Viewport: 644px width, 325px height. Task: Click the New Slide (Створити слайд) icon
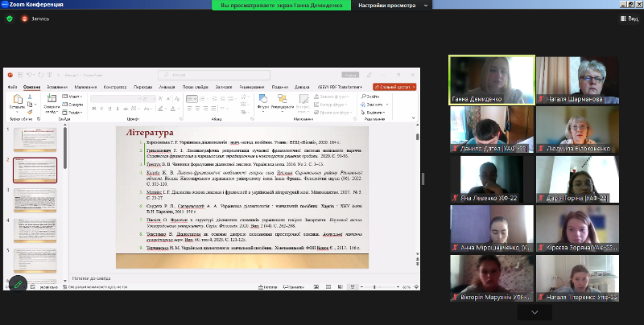(51, 101)
